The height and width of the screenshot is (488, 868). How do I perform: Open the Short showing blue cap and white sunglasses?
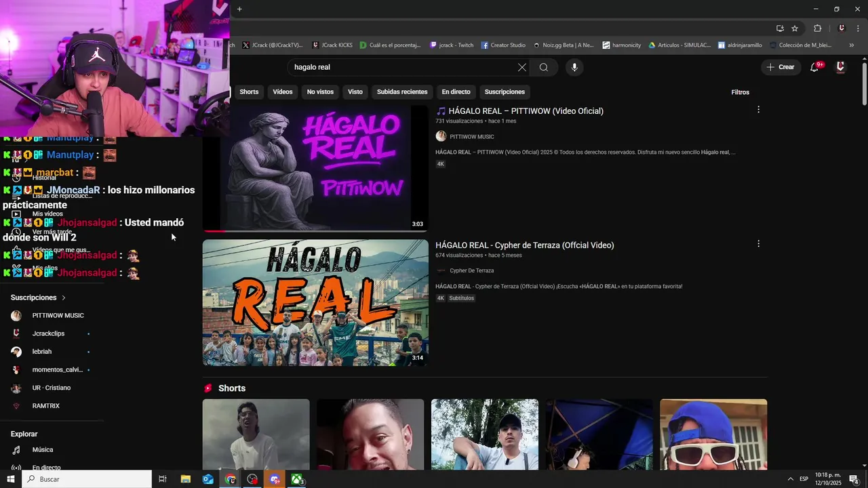click(x=713, y=434)
